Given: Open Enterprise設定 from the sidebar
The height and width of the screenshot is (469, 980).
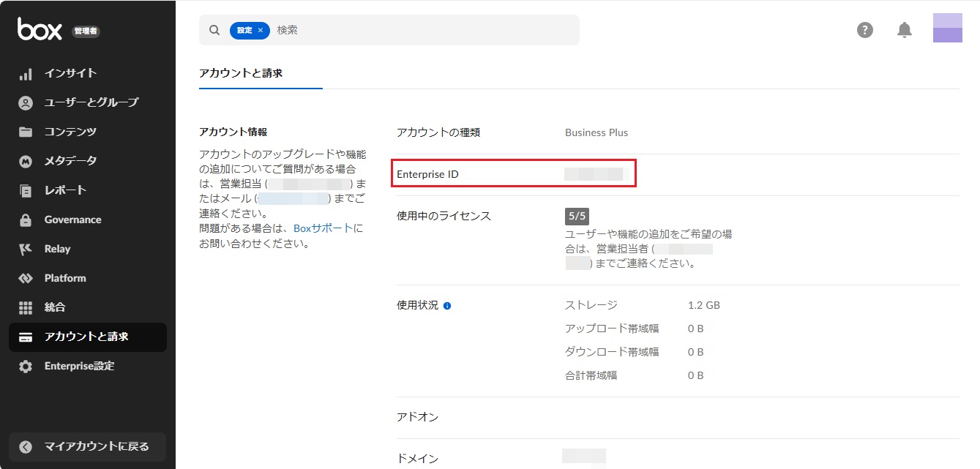Looking at the screenshot, I should point(79,366).
